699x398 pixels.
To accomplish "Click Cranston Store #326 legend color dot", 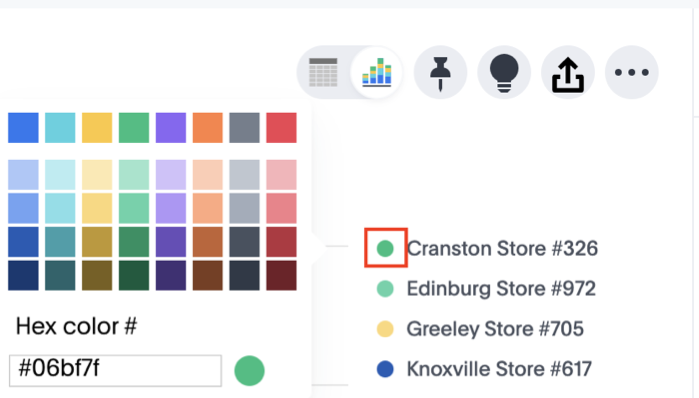I will click(385, 248).
